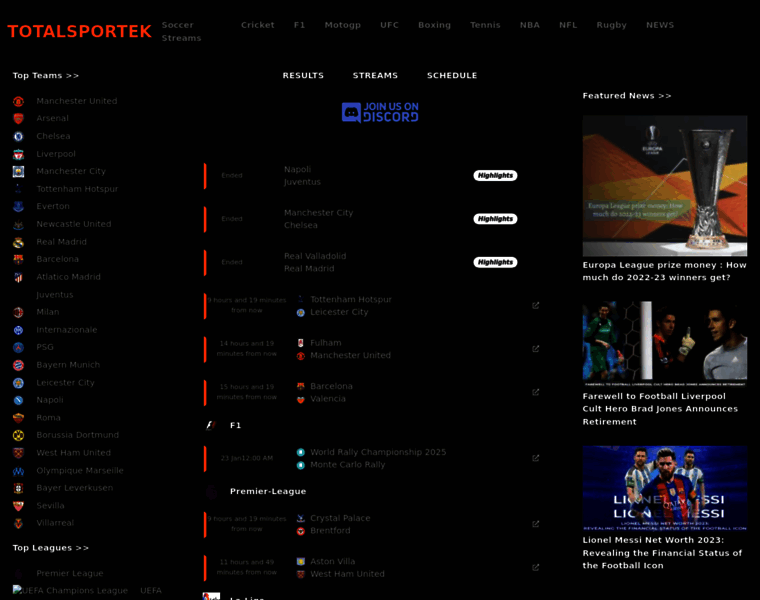Open Cricket in top navigation

click(258, 25)
